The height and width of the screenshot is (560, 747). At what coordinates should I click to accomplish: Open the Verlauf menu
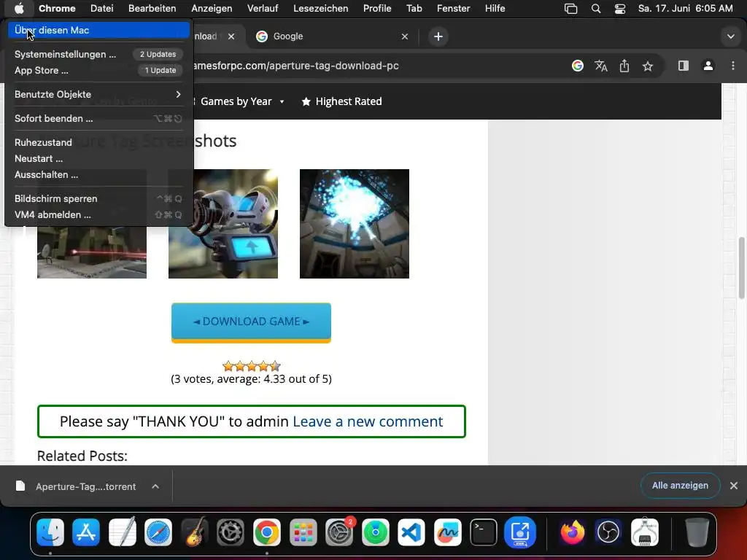click(x=263, y=8)
